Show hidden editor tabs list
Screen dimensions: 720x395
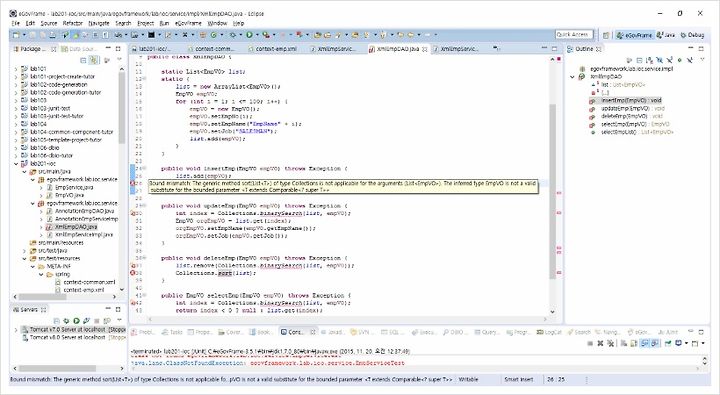click(496, 48)
